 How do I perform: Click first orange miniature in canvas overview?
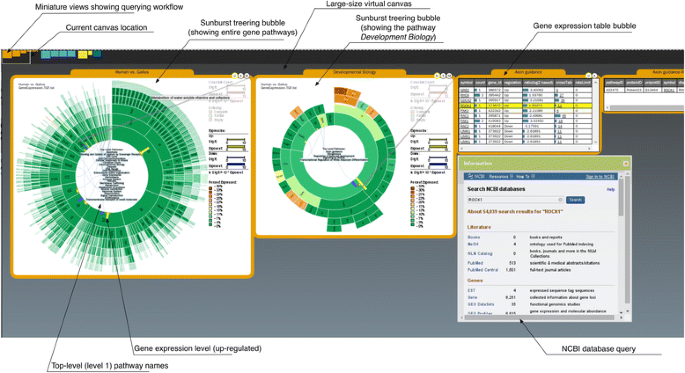(x=7, y=55)
